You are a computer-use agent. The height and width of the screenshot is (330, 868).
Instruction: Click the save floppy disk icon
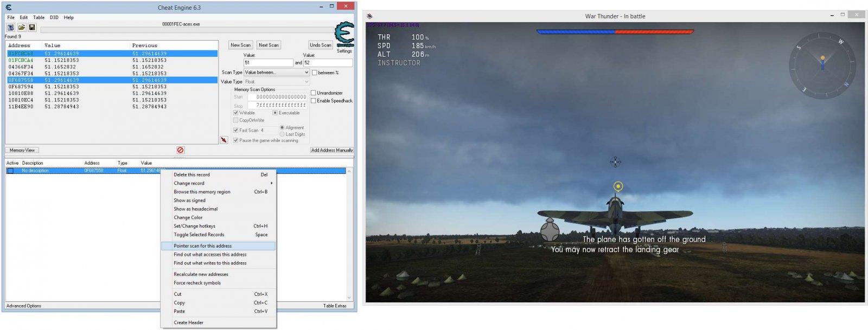tap(32, 27)
